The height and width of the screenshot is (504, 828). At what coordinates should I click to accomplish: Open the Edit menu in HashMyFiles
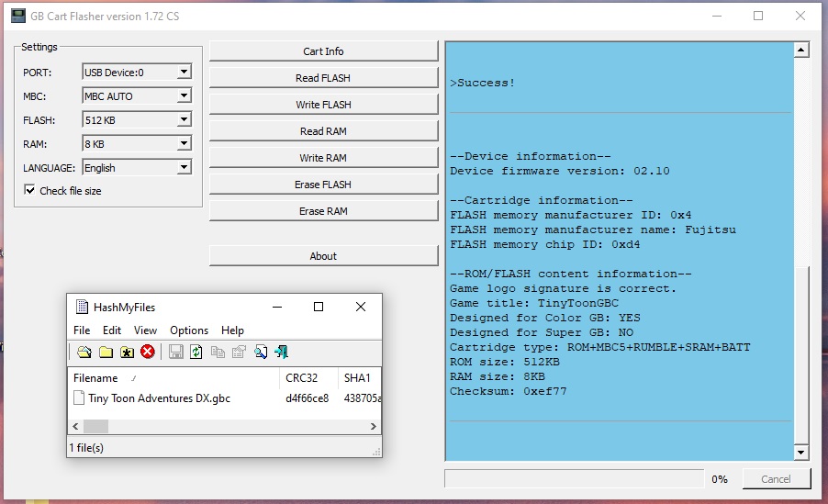click(111, 330)
